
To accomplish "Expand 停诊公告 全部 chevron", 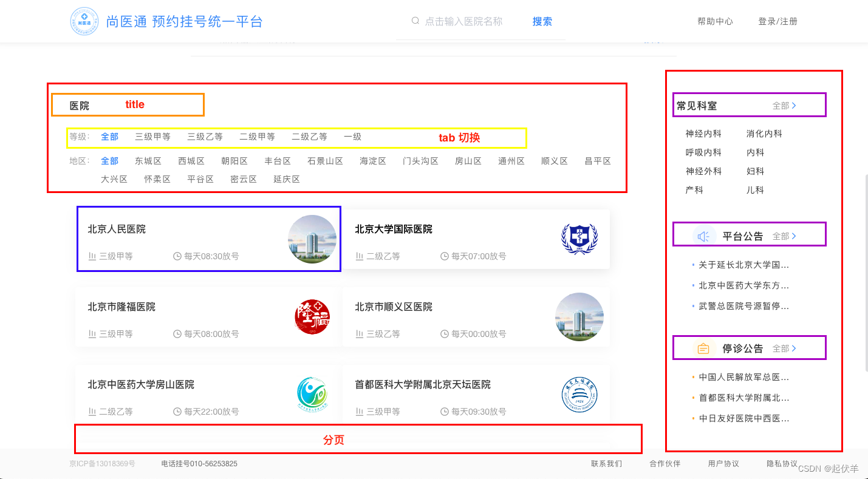I will [794, 348].
